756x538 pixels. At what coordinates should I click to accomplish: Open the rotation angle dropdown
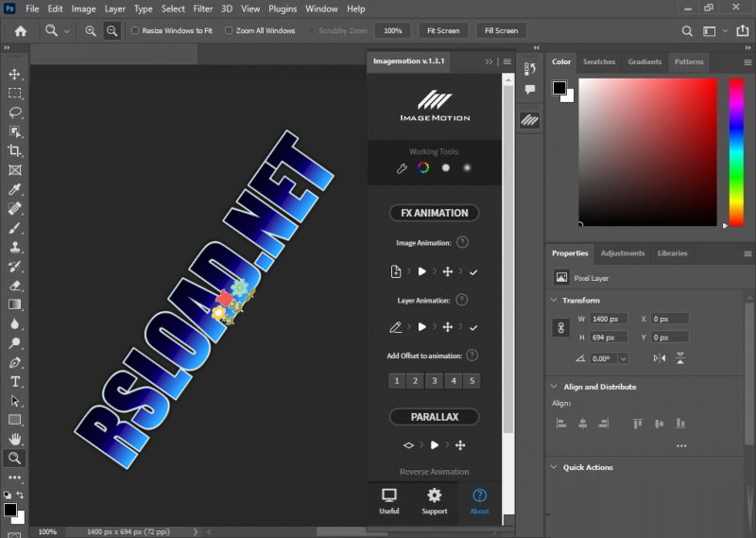click(624, 358)
